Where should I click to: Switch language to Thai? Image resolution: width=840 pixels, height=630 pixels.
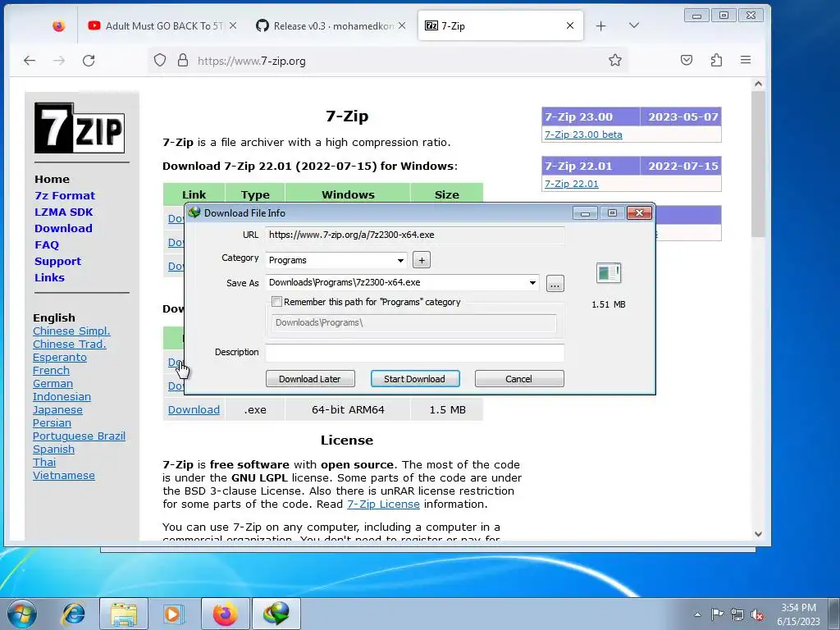tap(44, 463)
